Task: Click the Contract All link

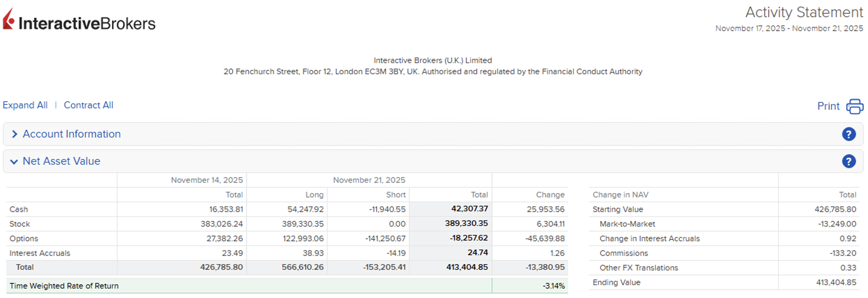Action: [88, 105]
